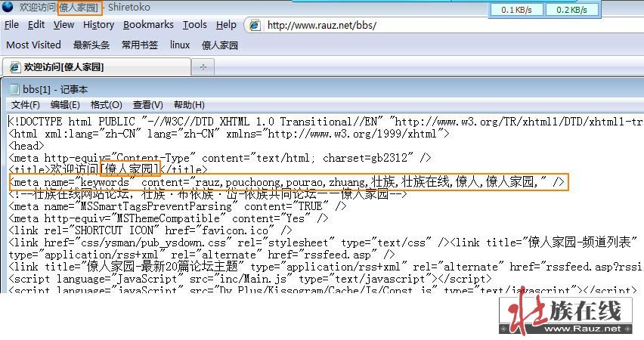
Task: Open the 僚人家园 bookmark link
Action: pyautogui.click(x=220, y=45)
